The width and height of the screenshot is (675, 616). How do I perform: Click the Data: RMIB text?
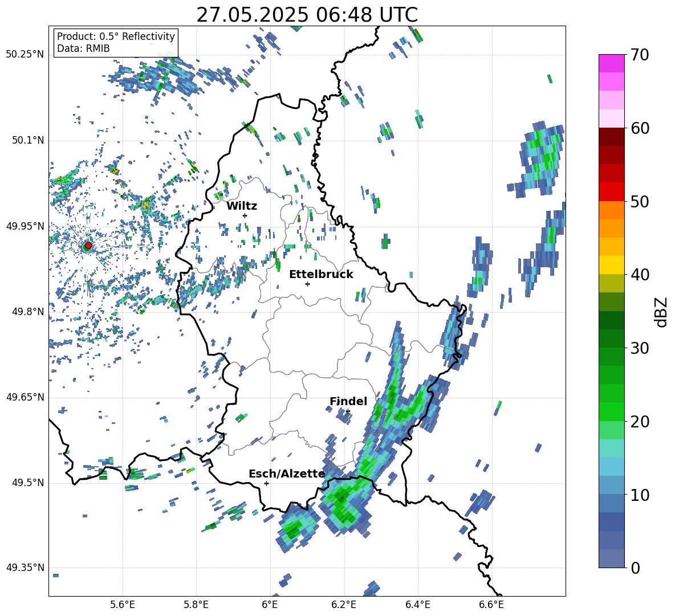point(83,48)
